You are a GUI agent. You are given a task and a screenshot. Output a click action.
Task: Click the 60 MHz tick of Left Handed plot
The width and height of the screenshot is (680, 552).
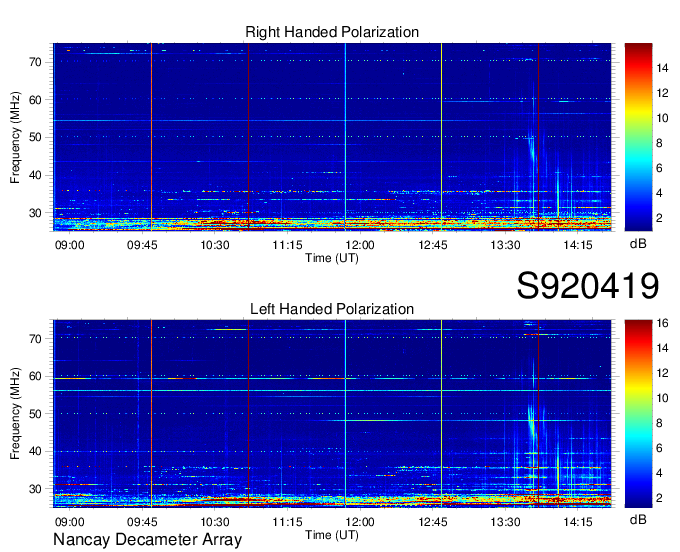36,376
